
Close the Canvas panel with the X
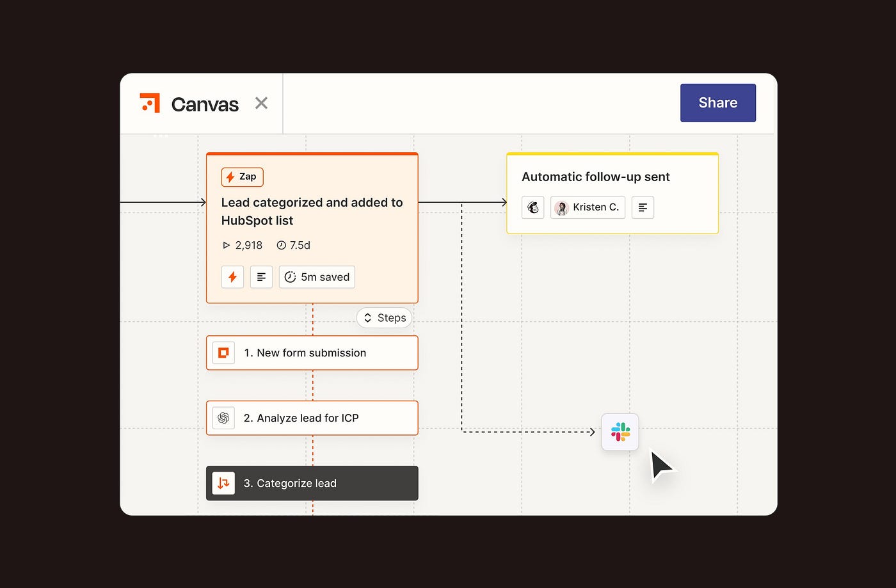(261, 103)
